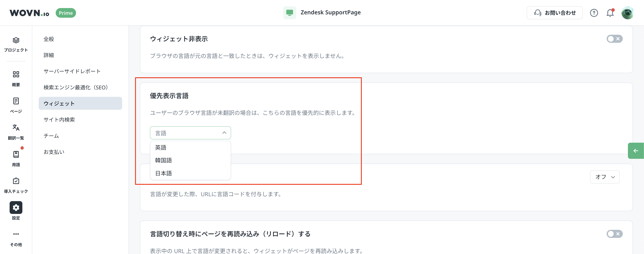Image resolution: width=644 pixels, height=254 pixels.
Task: Open 翻訳一覧 translation icon
Action: 16,127
